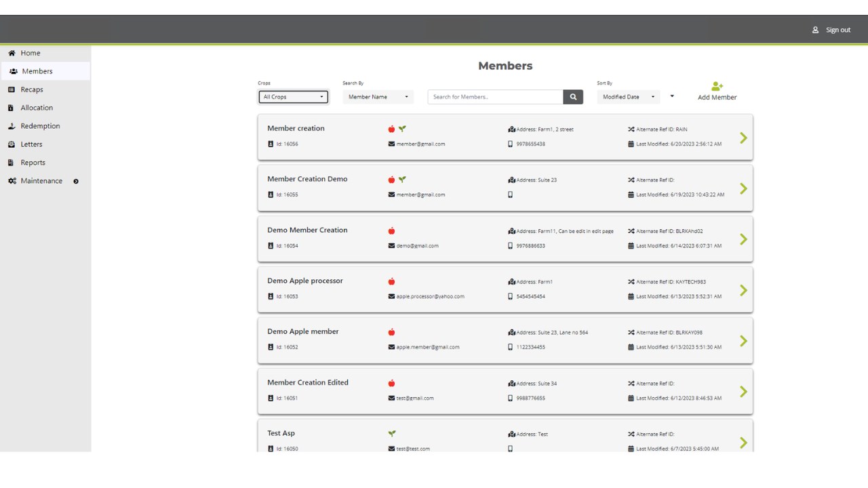
Task: Click the seedling icon on Member Creation Demo
Action: [402, 180]
